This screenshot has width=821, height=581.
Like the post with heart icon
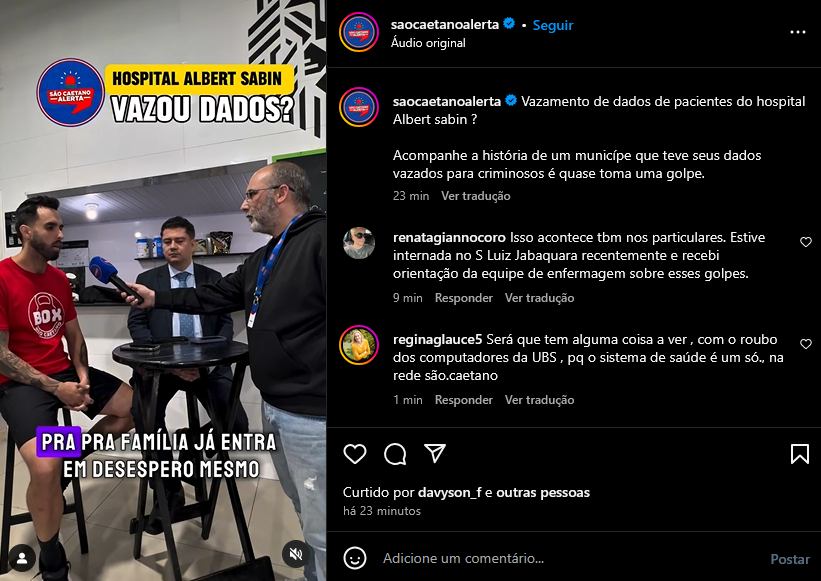tap(354, 454)
